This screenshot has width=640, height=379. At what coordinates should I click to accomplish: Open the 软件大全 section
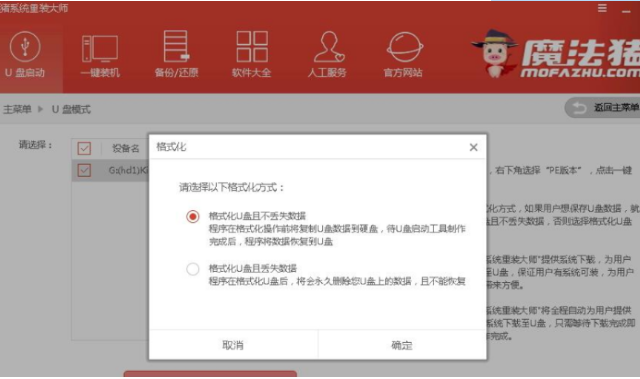(252, 55)
